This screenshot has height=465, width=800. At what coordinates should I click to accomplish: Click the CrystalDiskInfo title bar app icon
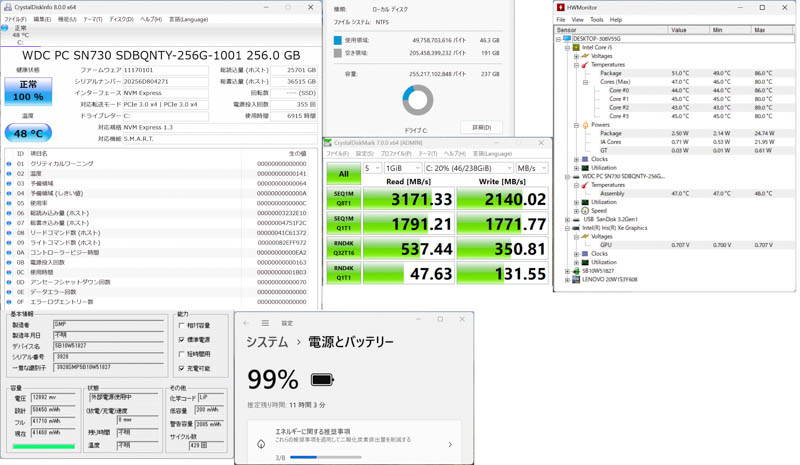pos(8,7)
